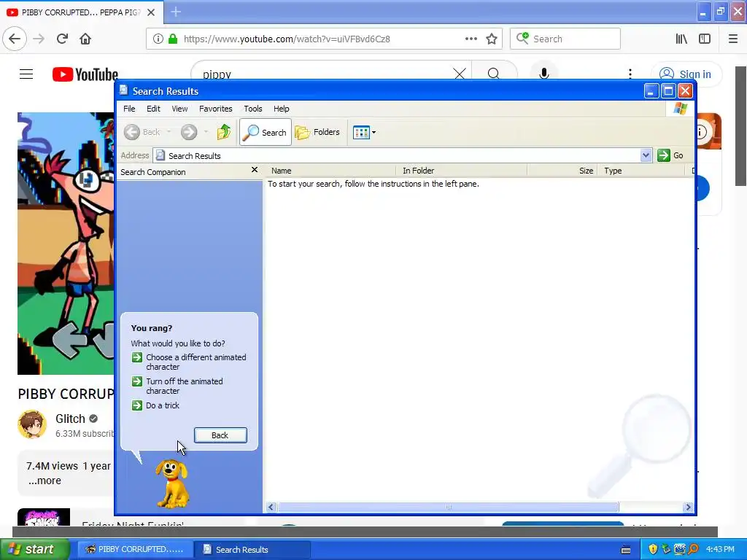The image size is (747, 560).
Task: Click Back button in Search Companion
Action: [x=220, y=435]
